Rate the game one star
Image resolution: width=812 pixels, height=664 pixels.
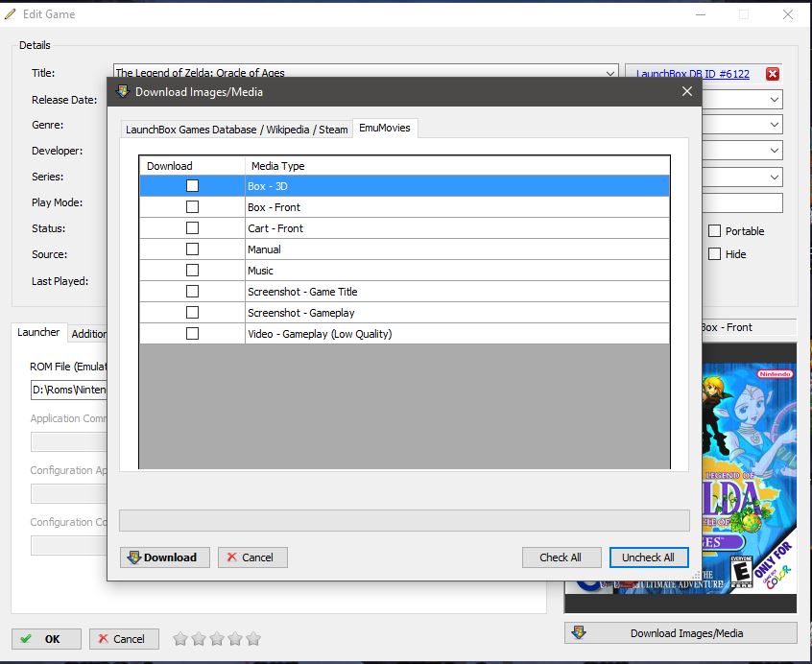pos(180,639)
